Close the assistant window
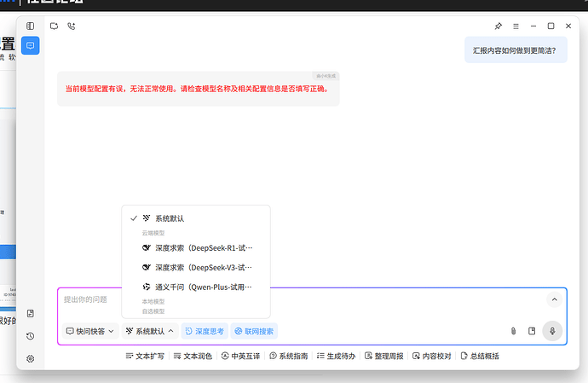The height and width of the screenshot is (383, 588). 568,26
